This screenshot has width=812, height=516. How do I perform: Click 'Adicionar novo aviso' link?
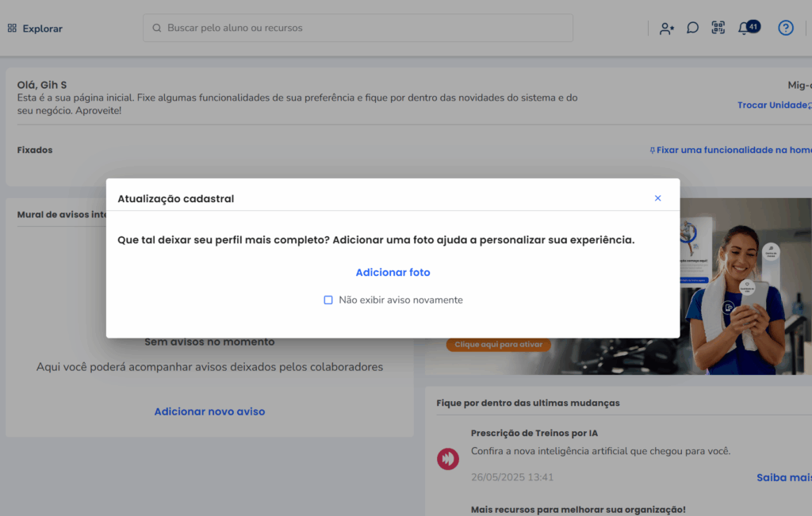tap(209, 412)
